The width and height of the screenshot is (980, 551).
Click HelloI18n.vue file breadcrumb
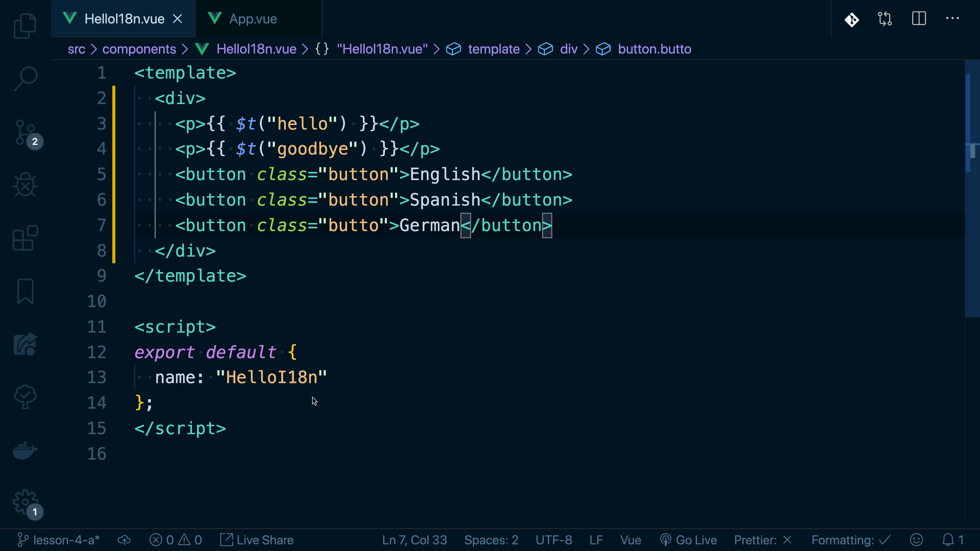pos(256,49)
